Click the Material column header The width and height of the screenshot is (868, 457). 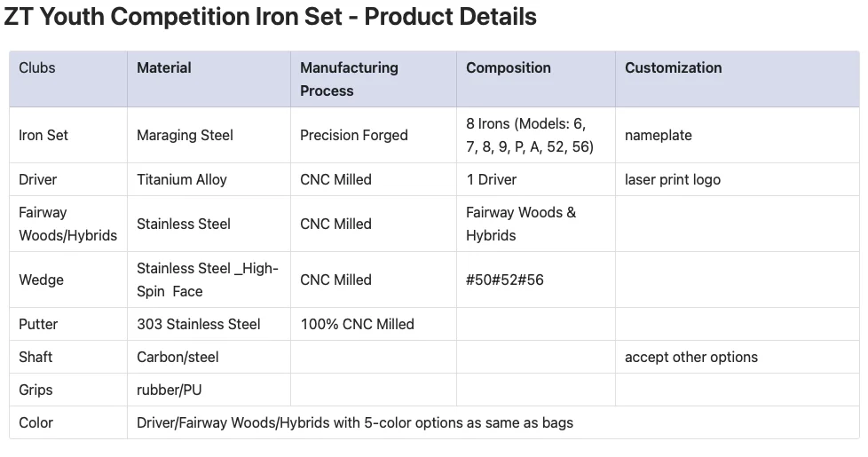click(x=164, y=67)
